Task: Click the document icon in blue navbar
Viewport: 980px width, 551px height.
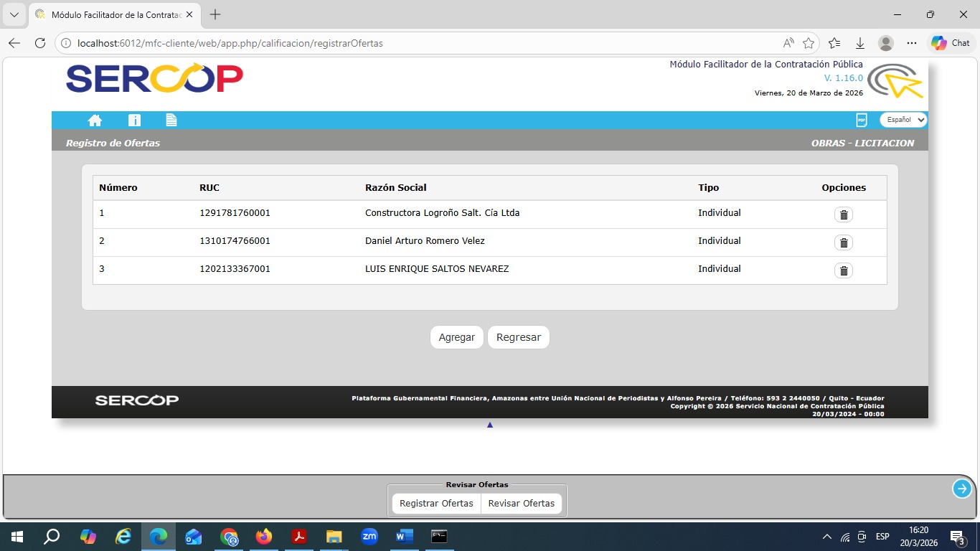Action: (x=171, y=120)
